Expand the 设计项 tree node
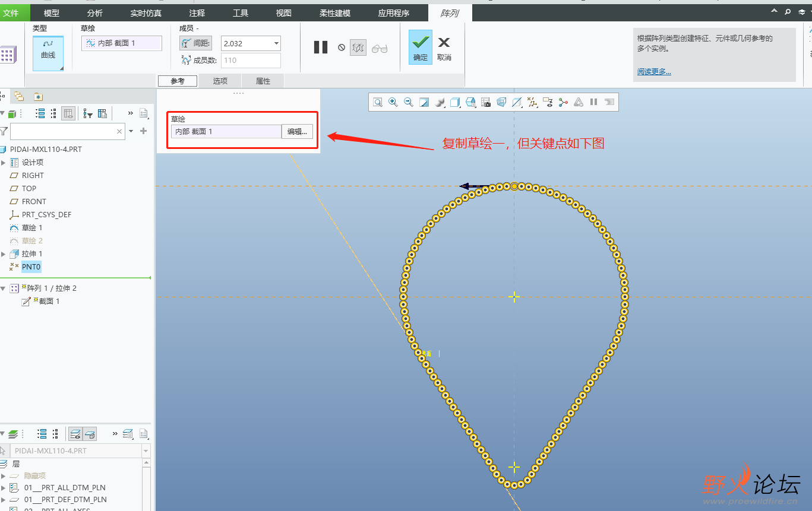The height and width of the screenshot is (511, 812). pyautogui.click(x=3, y=163)
